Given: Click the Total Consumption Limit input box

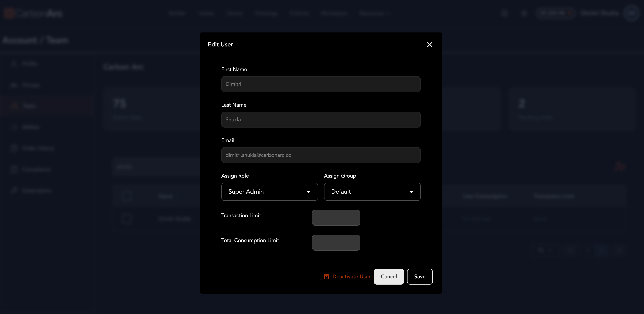Looking at the screenshot, I should click(x=336, y=242).
